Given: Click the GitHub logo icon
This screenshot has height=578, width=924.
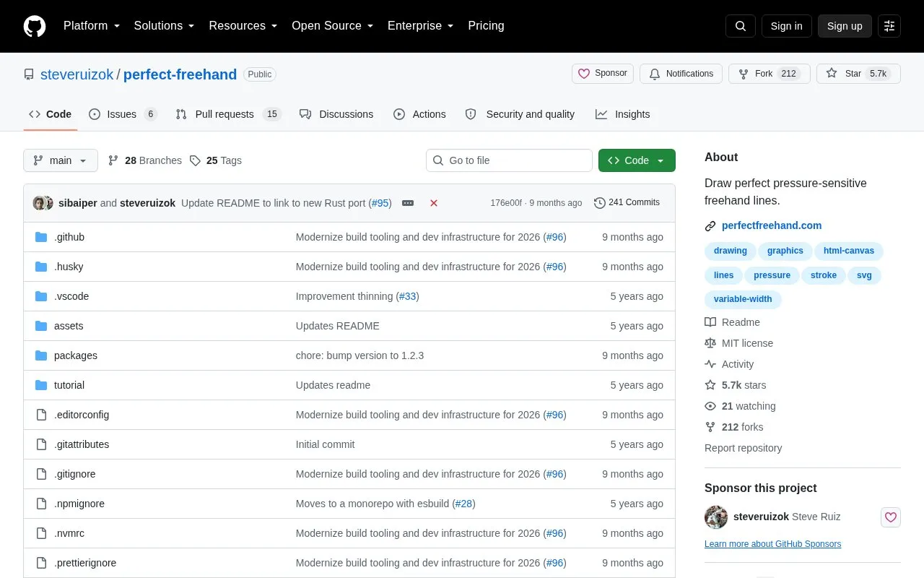Looking at the screenshot, I should pyautogui.click(x=35, y=26).
